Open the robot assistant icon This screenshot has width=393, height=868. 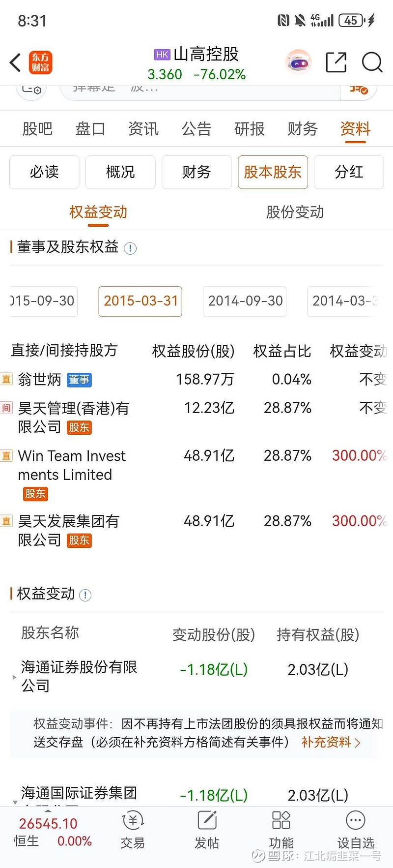[298, 62]
